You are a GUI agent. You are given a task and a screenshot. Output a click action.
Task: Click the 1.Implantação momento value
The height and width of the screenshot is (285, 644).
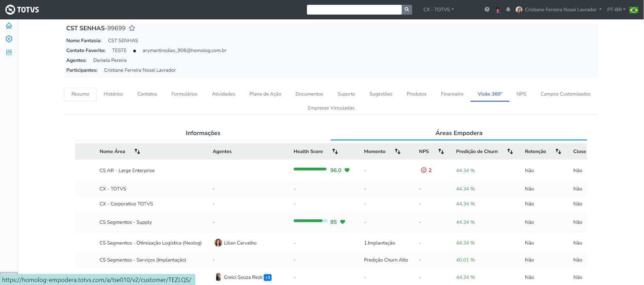(x=379, y=243)
